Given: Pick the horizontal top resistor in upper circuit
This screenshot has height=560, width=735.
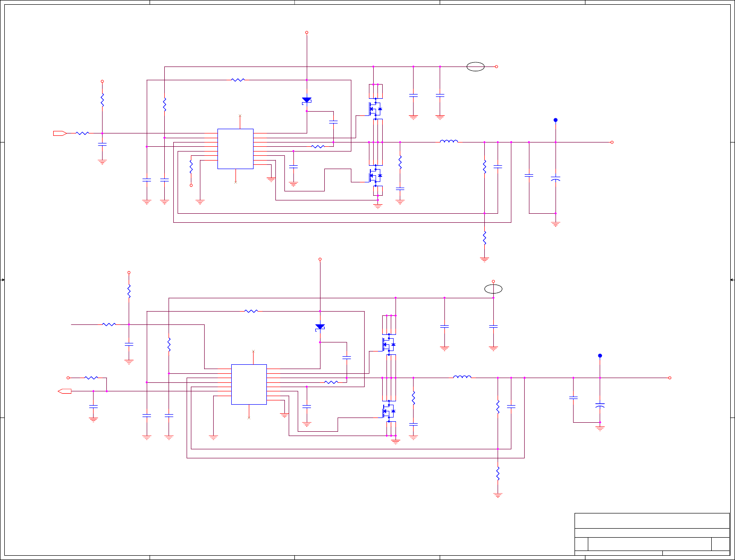Looking at the screenshot, I should pos(238,80).
